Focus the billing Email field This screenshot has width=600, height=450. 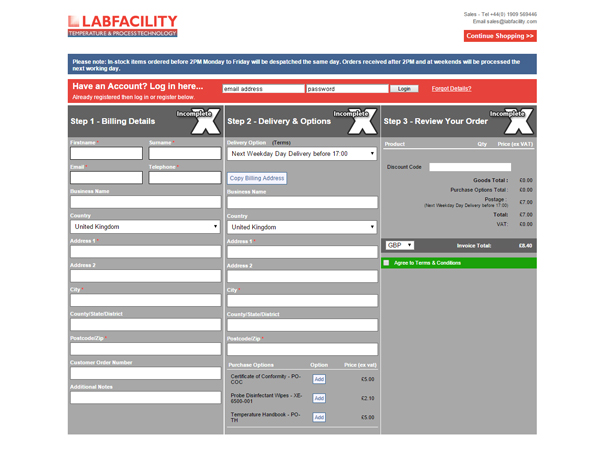tap(106, 178)
